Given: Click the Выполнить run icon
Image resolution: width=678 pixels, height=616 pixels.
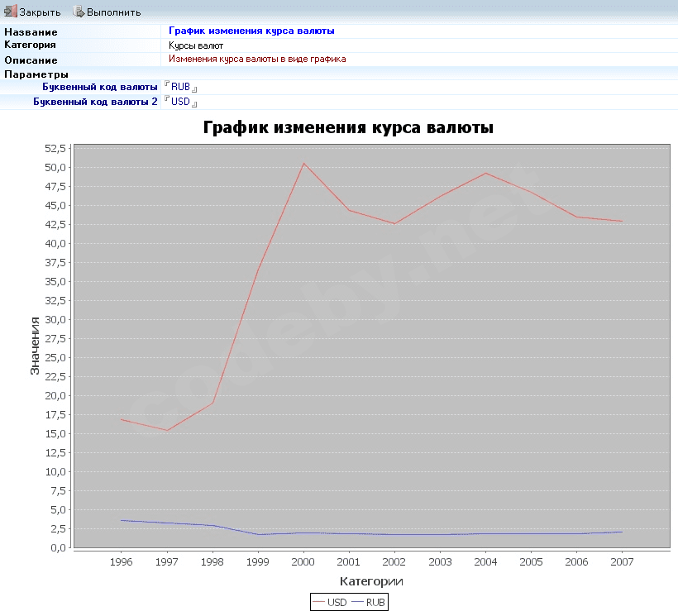Looking at the screenshot, I should coord(79,12).
